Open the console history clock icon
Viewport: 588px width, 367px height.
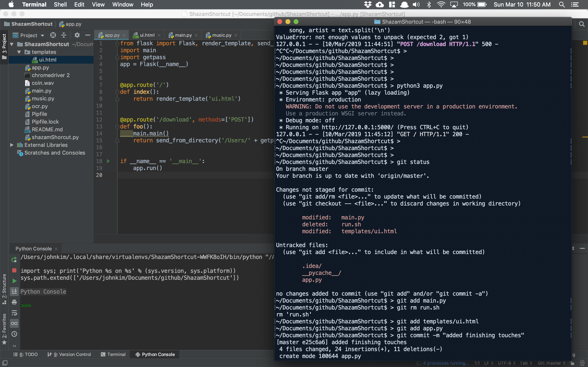[x=14, y=334]
